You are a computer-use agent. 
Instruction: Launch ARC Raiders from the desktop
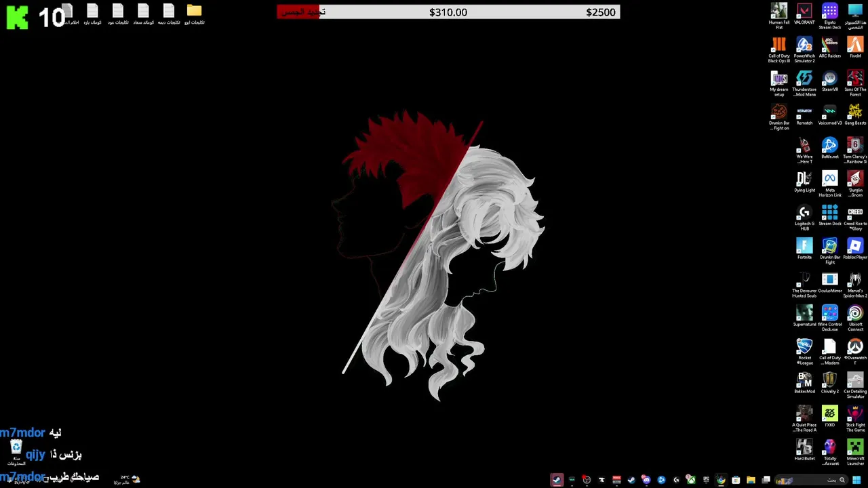[830, 47]
